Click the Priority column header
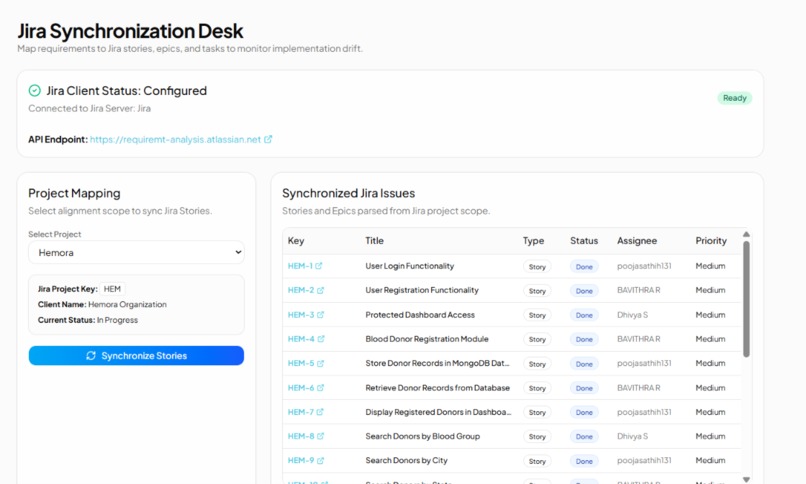The height and width of the screenshot is (484, 806). 711,240
